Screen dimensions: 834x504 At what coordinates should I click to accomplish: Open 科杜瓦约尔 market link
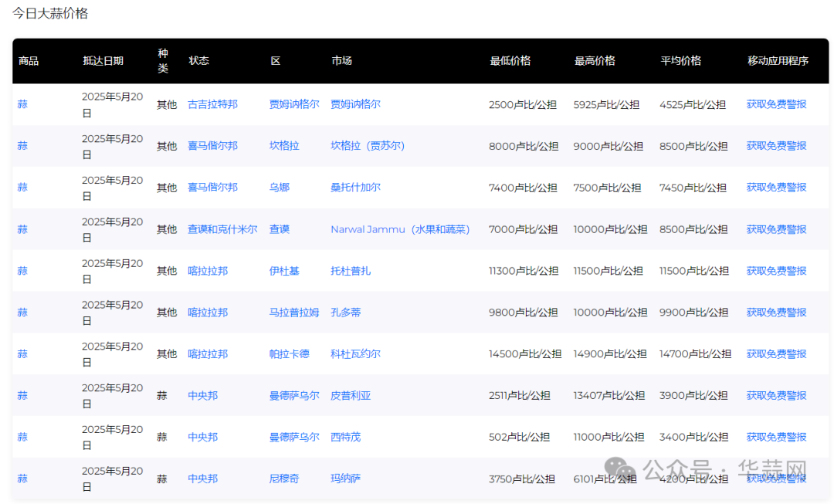[355, 353]
